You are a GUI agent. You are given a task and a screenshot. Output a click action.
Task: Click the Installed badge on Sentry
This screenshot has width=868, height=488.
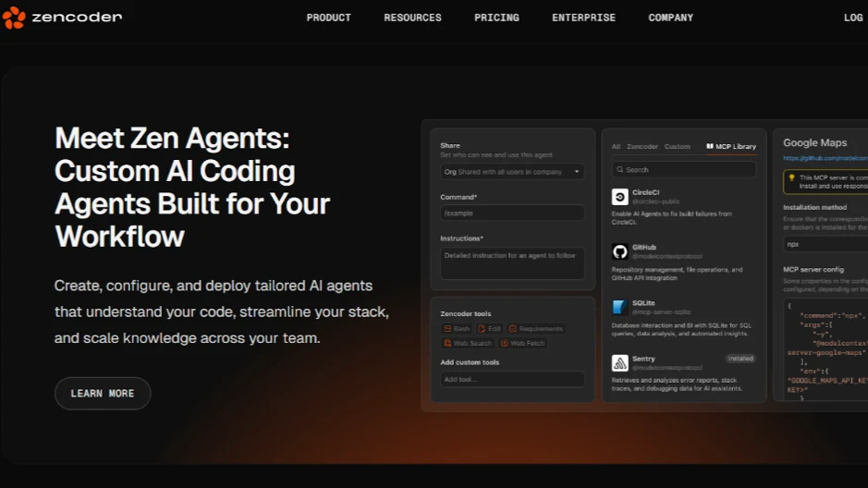click(x=740, y=359)
